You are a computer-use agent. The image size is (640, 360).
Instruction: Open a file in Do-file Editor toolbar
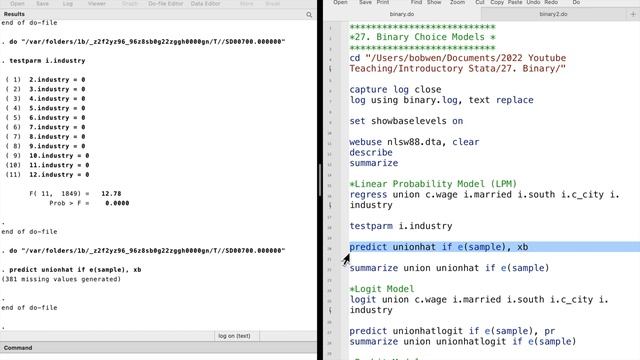click(340, 2)
